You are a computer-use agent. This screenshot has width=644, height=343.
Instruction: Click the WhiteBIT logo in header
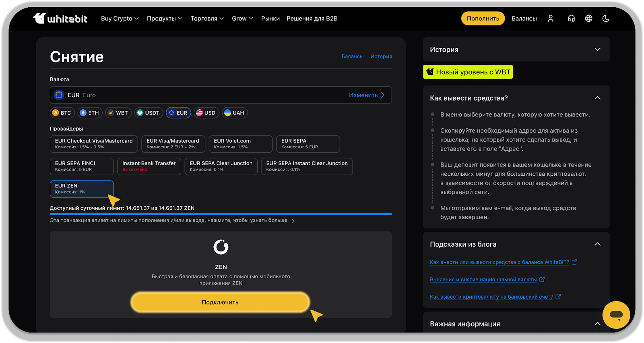pos(60,19)
